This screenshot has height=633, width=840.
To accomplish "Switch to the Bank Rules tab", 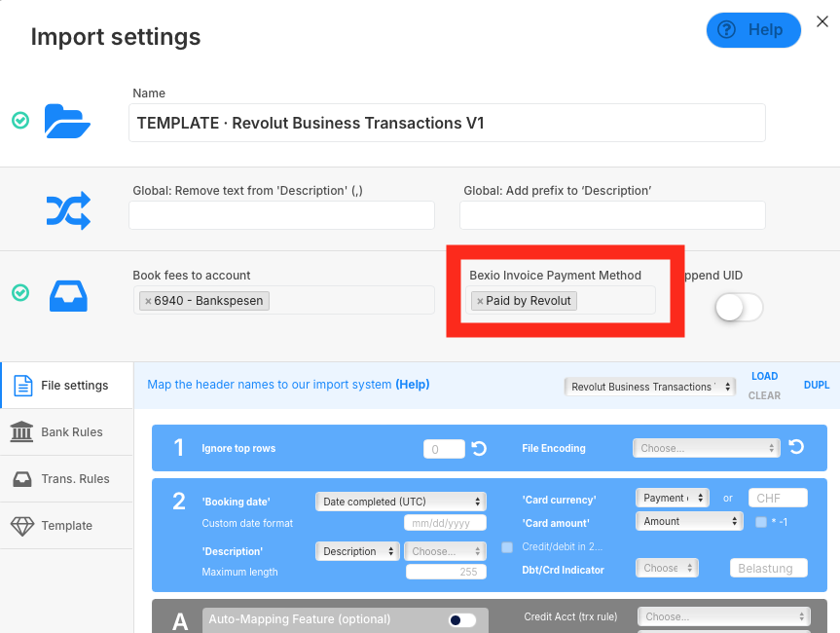I will (67, 432).
